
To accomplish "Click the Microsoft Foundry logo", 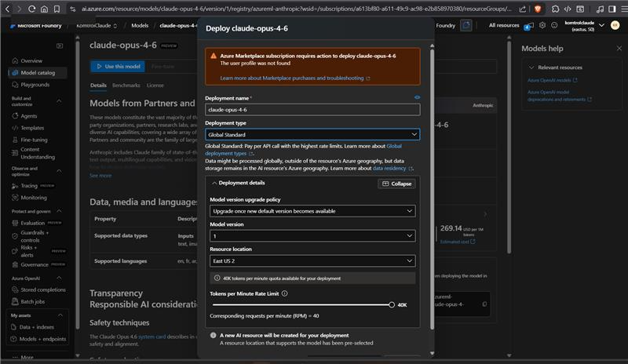I will pos(35,25).
